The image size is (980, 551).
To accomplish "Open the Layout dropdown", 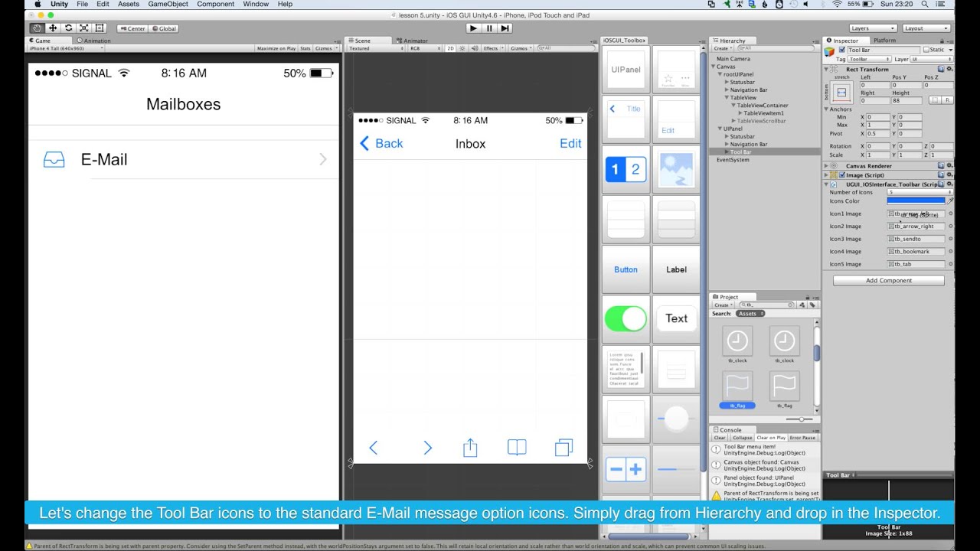I will [x=926, y=28].
